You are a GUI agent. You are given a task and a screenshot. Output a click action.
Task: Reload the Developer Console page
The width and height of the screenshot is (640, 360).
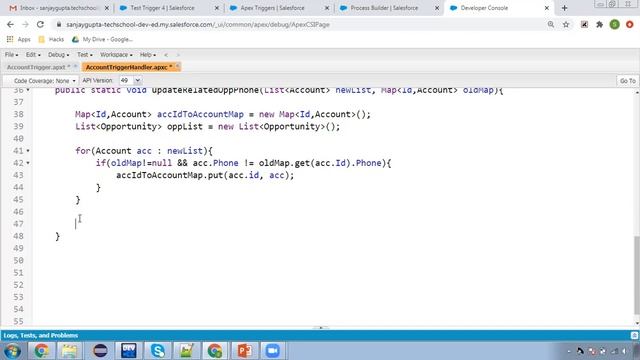click(40, 24)
